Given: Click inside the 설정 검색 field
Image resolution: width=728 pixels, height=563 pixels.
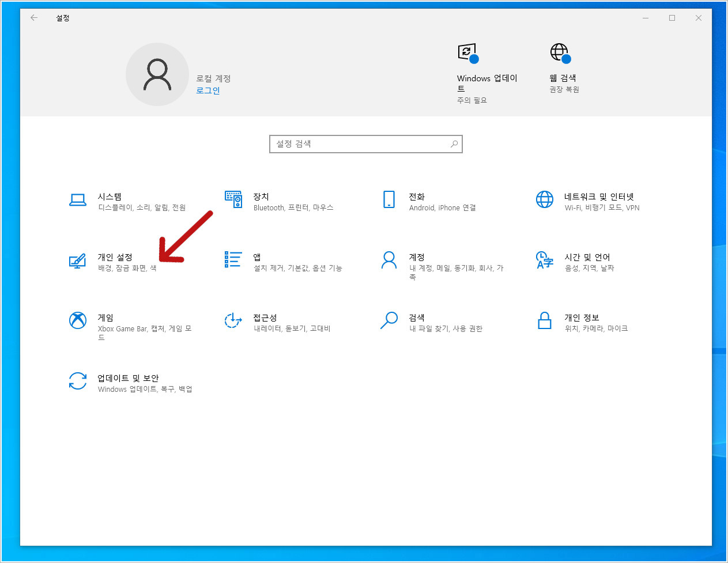Looking at the screenshot, I should click(x=366, y=144).
